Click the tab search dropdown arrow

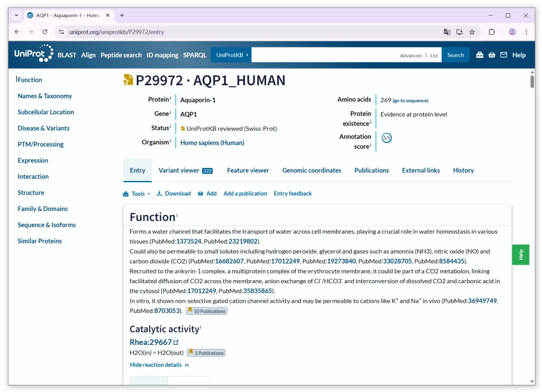point(16,15)
